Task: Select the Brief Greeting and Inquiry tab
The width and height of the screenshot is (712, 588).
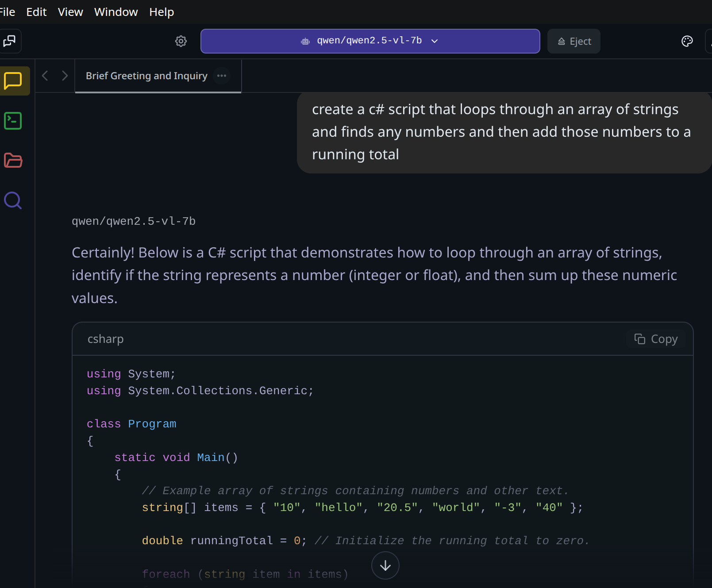Action: coord(146,76)
